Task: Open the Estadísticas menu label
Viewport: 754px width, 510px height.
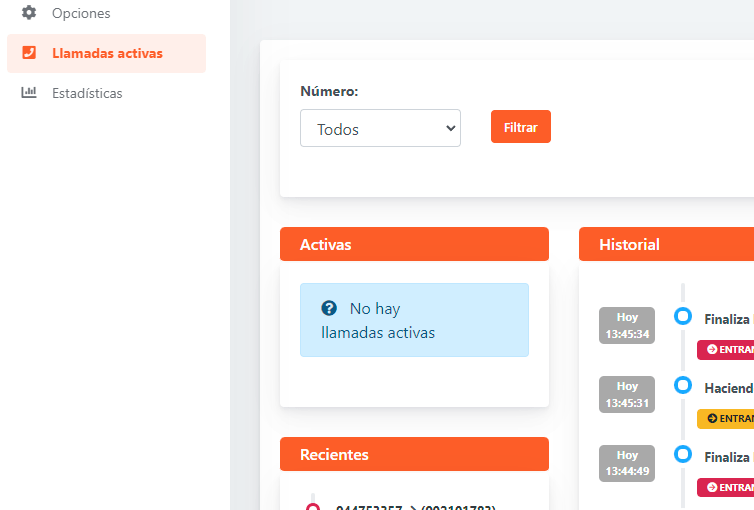Action: [87, 93]
